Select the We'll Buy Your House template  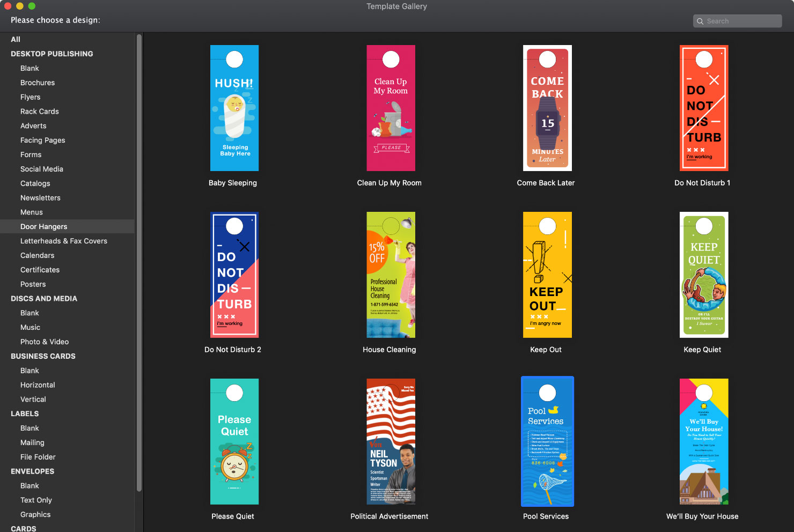704,441
